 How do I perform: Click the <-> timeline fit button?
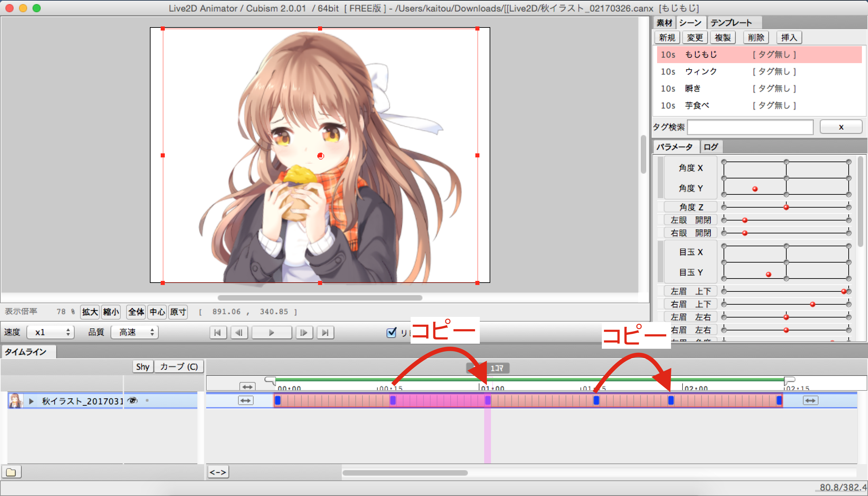pyautogui.click(x=218, y=472)
